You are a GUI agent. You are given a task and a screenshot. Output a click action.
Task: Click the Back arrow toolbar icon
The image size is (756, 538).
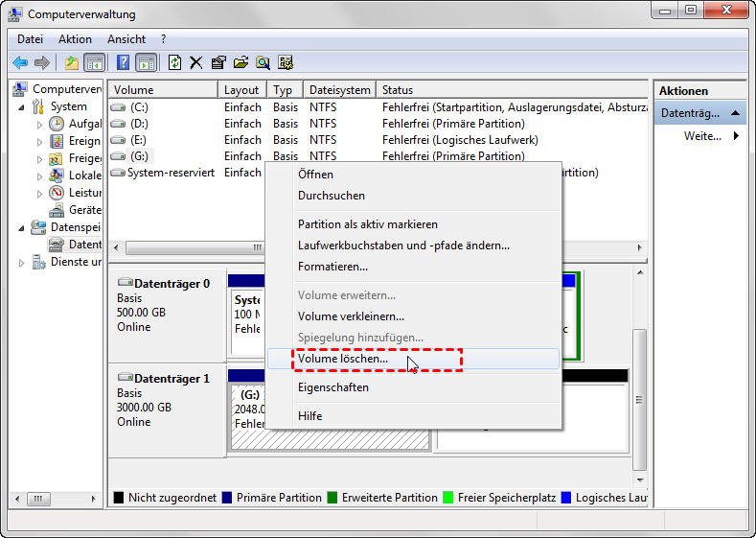[20, 62]
